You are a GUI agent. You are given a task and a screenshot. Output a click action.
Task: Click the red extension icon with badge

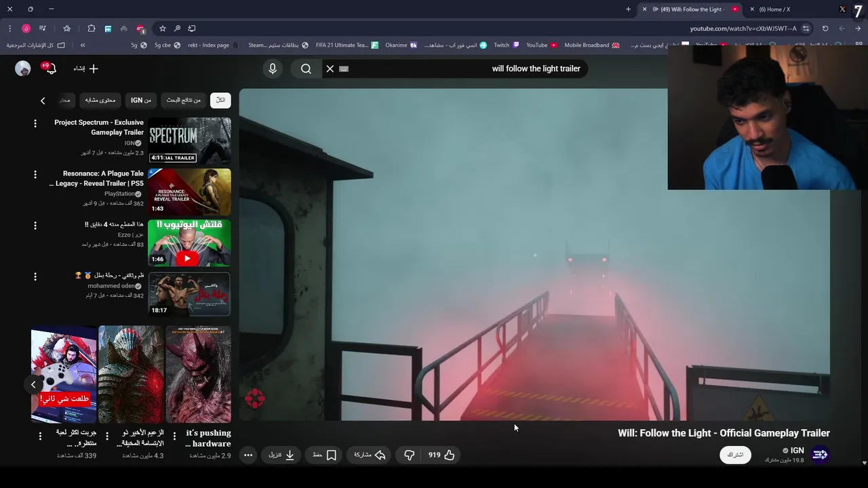pos(140,28)
